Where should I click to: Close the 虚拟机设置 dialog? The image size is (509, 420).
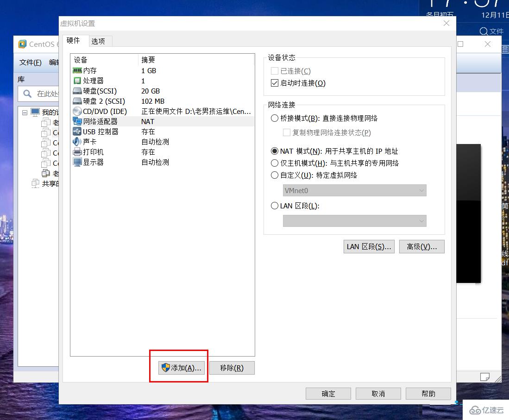pyautogui.click(x=446, y=23)
